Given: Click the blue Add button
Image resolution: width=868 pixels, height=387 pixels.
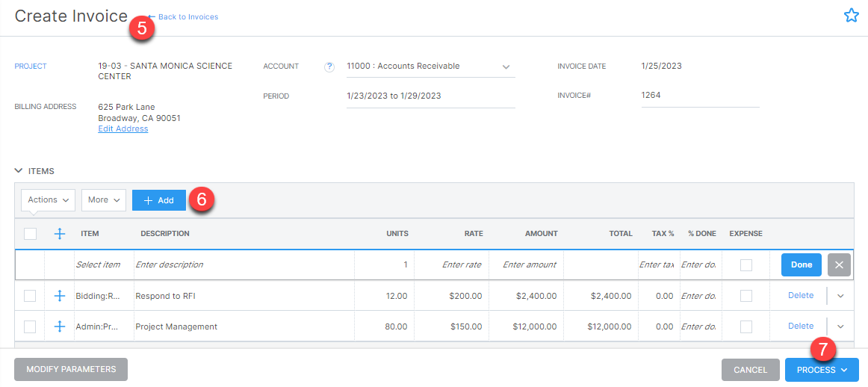Looking at the screenshot, I should [158, 200].
